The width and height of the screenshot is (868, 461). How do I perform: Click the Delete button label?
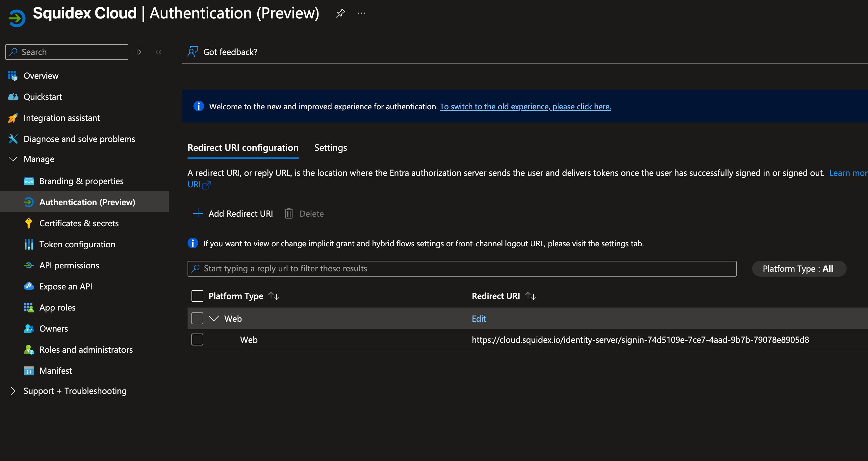311,213
